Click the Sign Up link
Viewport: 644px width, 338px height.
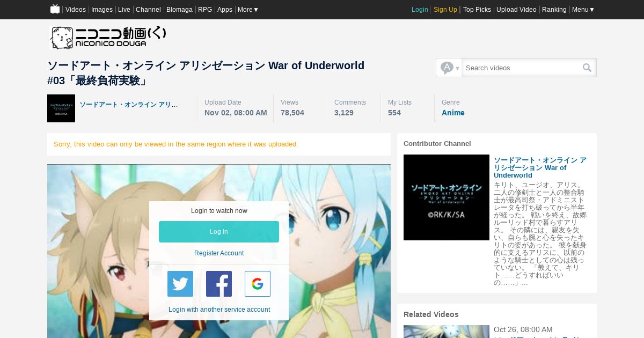click(x=445, y=10)
